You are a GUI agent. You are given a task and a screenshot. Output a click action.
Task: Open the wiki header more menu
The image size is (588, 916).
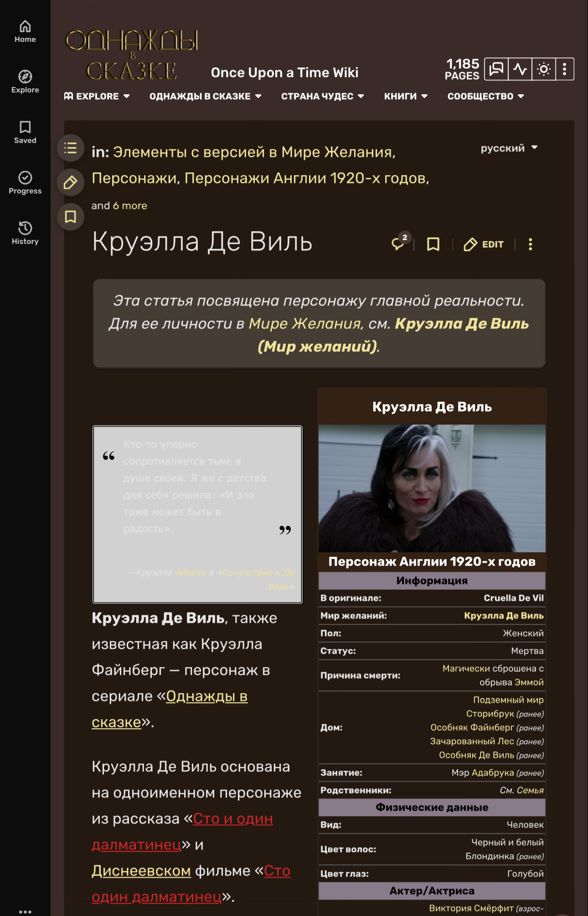coord(565,69)
